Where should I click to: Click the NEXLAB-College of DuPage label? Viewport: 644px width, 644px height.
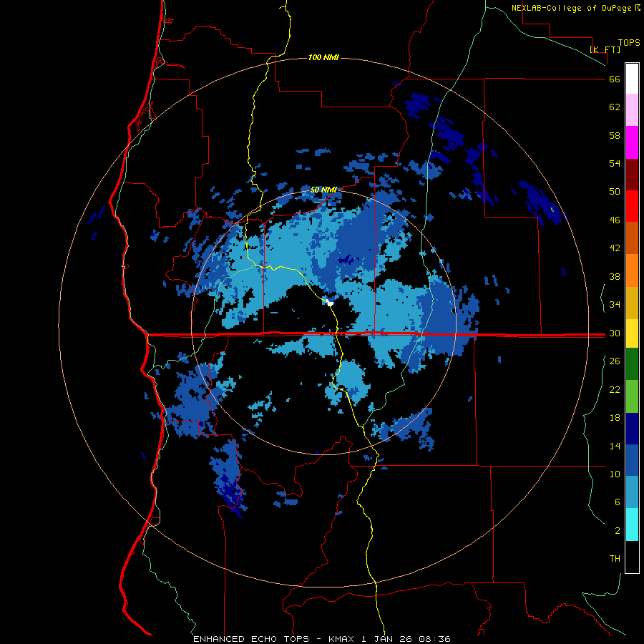(572, 8)
